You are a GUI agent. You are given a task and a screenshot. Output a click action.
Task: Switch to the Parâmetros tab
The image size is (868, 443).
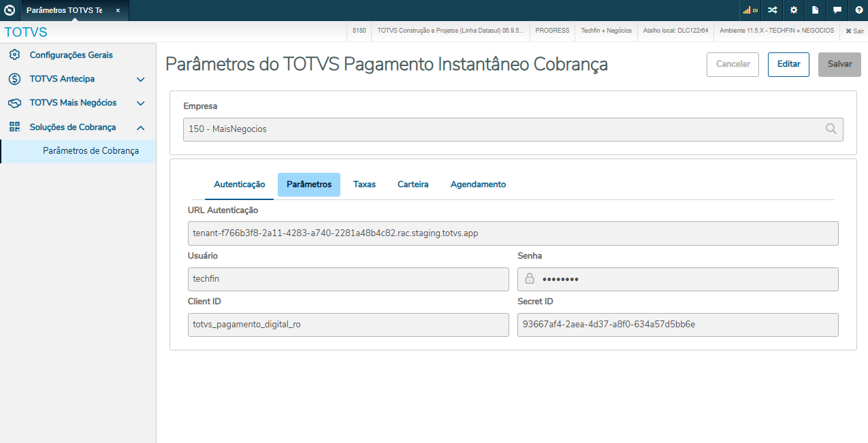coord(309,184)
